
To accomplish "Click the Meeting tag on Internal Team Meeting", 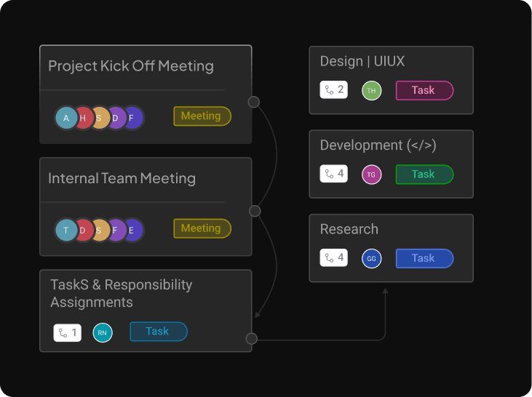I will (202, 229).
